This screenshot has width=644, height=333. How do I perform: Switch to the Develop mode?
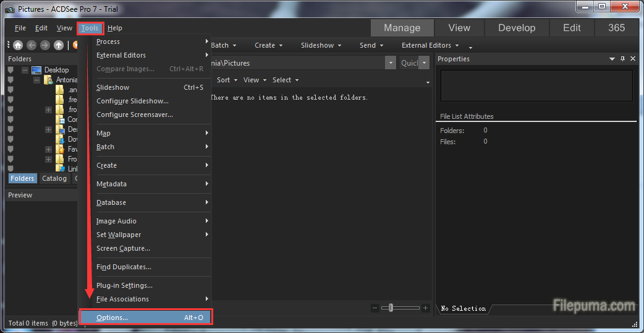[x=517, y=28]
